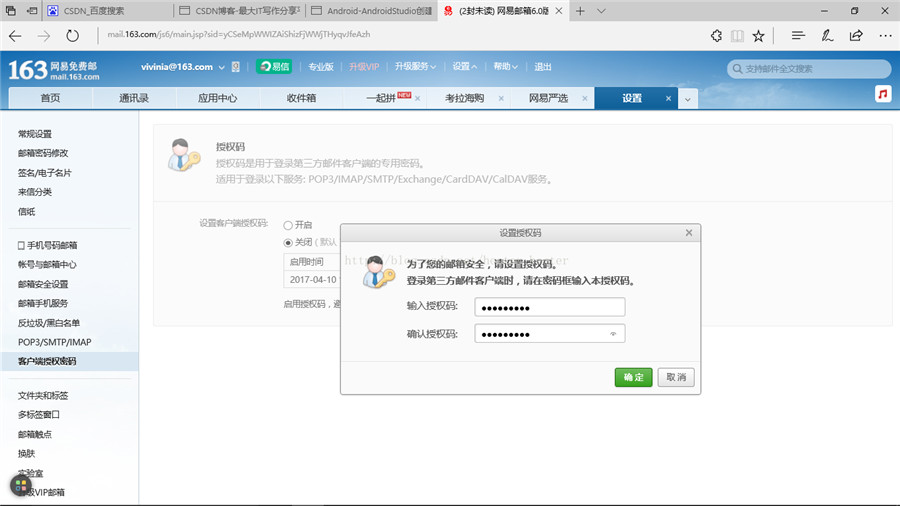Click the 163 mail logo
The image size is (900, 506).
point(53,70)
